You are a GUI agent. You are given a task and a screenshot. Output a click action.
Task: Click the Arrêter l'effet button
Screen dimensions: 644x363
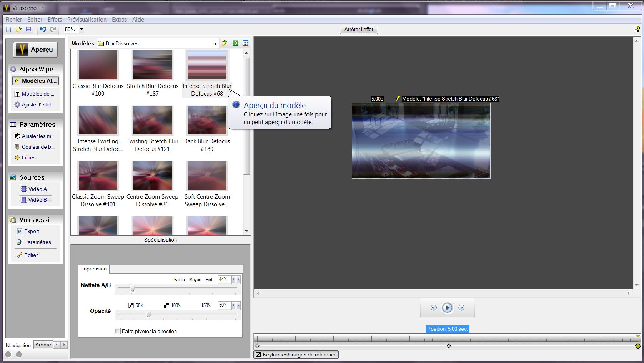(x=359, y=29)
